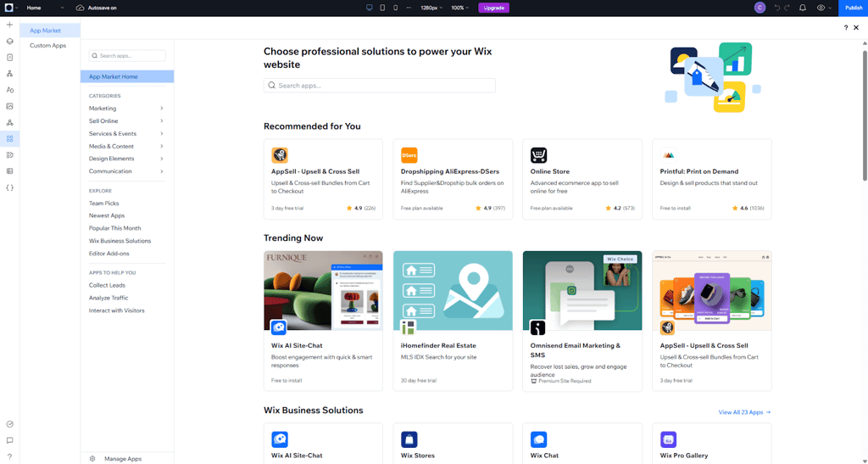Open the Pages panel icon
The width and height of the screenshot is (868, 464).
click(x=9, y=58)
